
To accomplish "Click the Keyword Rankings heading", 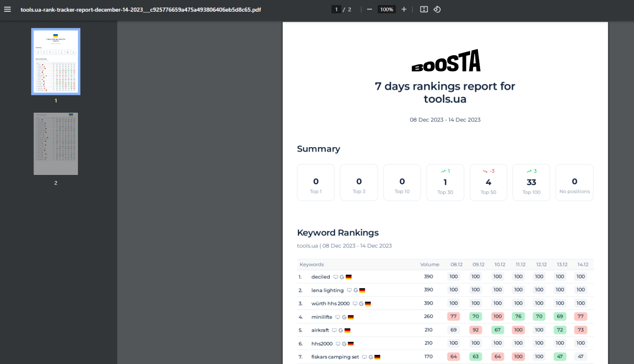I will pyautogui.click(x=338, y=232).
